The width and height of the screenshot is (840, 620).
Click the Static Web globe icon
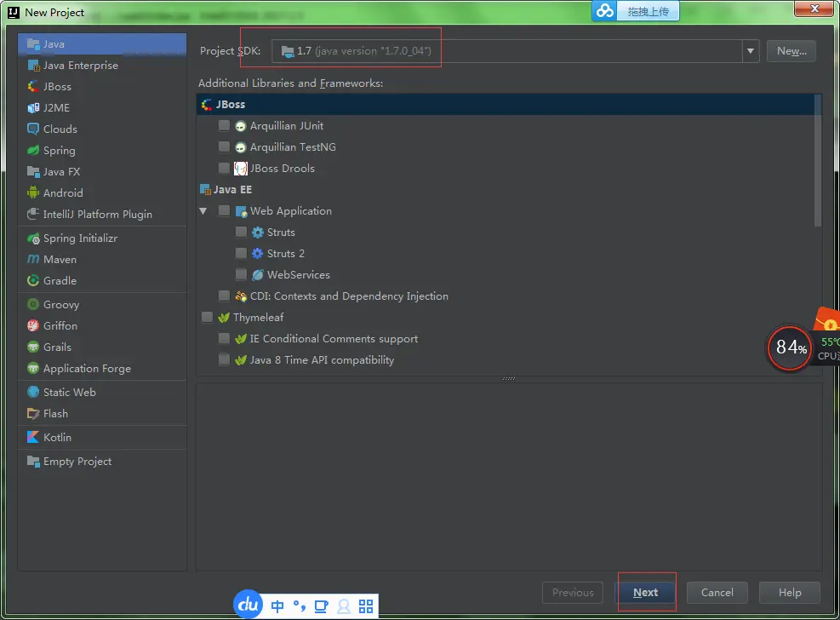[33, 393]
